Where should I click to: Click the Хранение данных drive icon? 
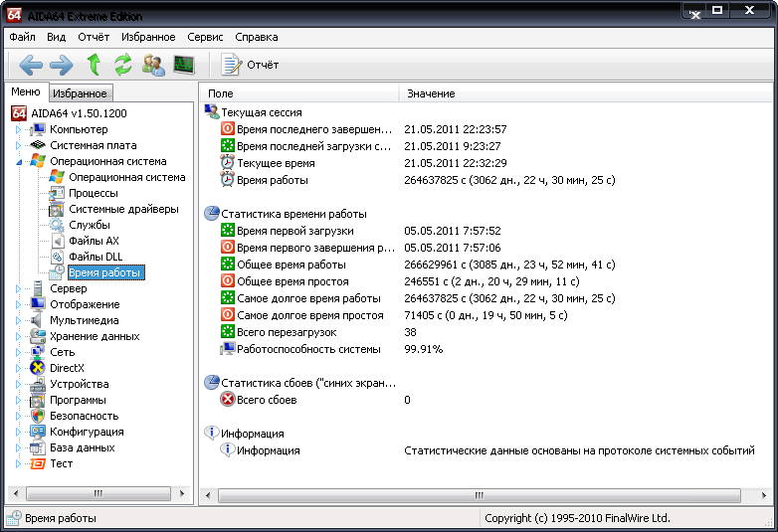(38, 336)
